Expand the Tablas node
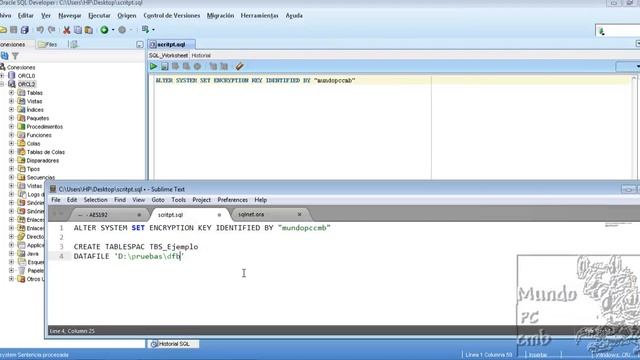The width and height of the screenshot is (640, 360). (x=11, y=93)
